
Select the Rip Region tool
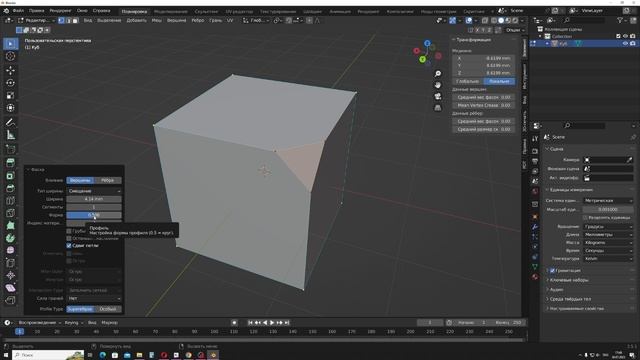point(11,300)
